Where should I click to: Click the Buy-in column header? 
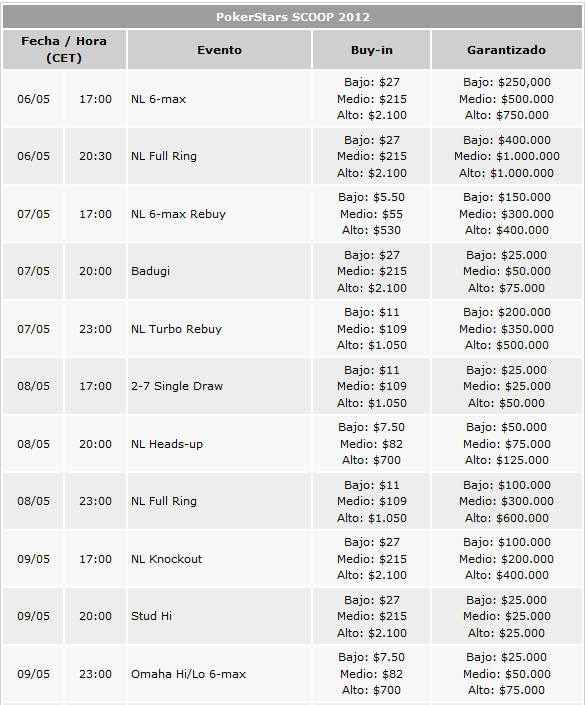click(371, 50)
